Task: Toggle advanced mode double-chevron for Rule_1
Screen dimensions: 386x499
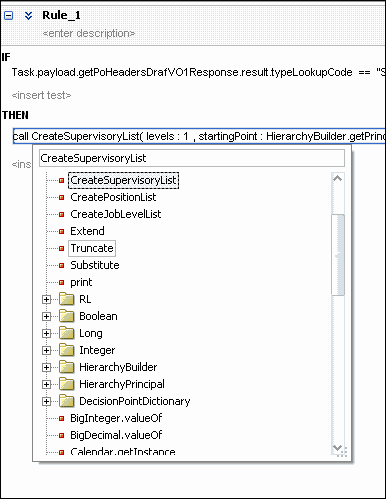Action: (x=29, y=15)
